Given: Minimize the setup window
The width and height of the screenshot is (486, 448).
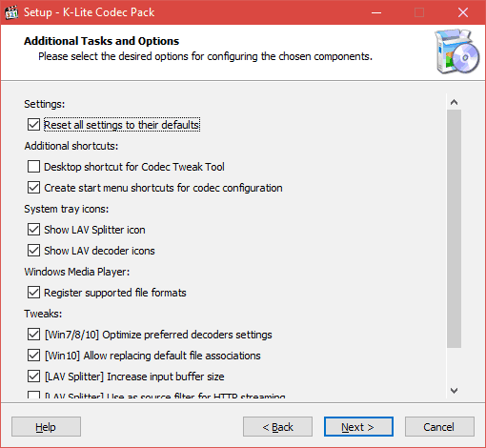Looking at the screenshot, I should (376, 12).
